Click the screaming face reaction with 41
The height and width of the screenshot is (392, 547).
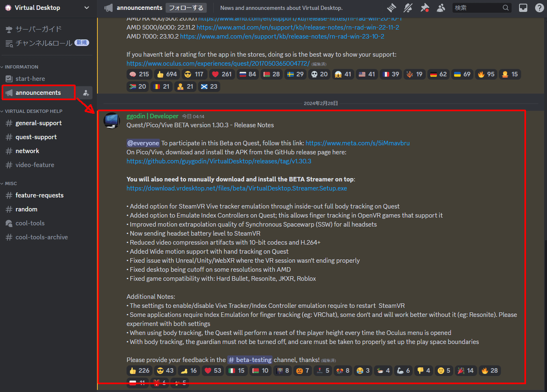(x=343, y=74)
